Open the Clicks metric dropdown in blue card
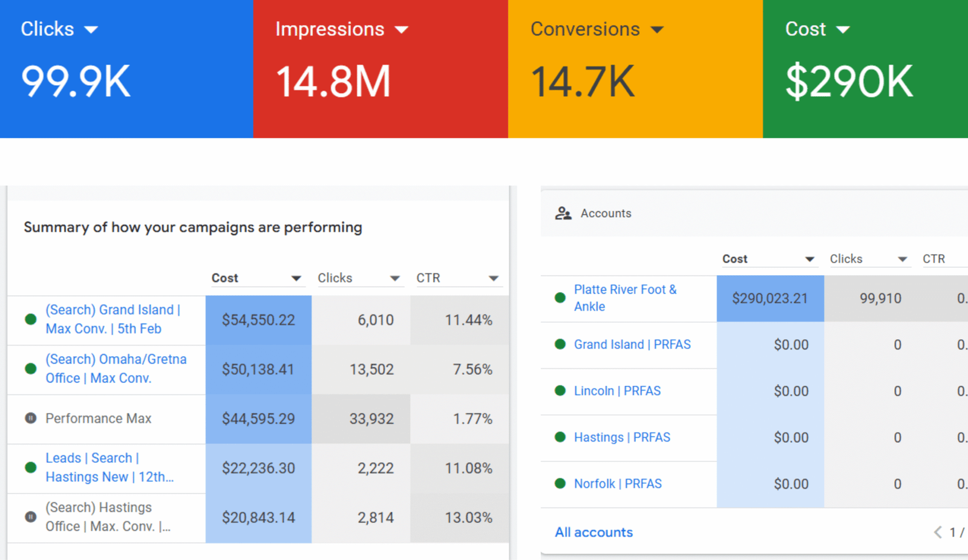The image size is (968, 560). [x=91, y=30]
